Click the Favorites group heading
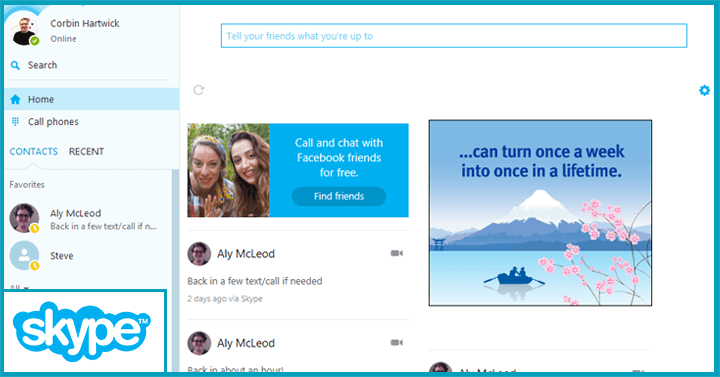The width and height of the screenshot is (720, 377). [x=27, y=185]
